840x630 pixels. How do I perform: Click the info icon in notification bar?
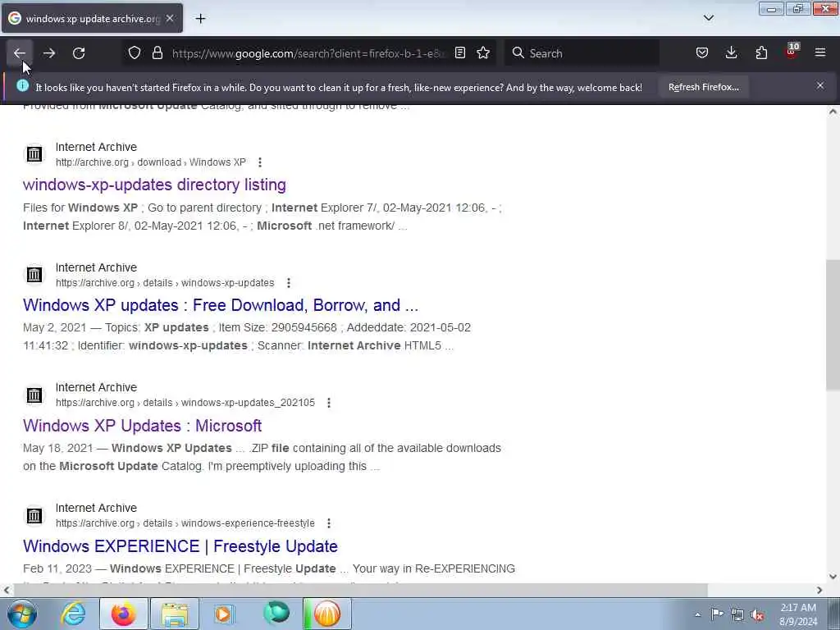tap(22, 85)
